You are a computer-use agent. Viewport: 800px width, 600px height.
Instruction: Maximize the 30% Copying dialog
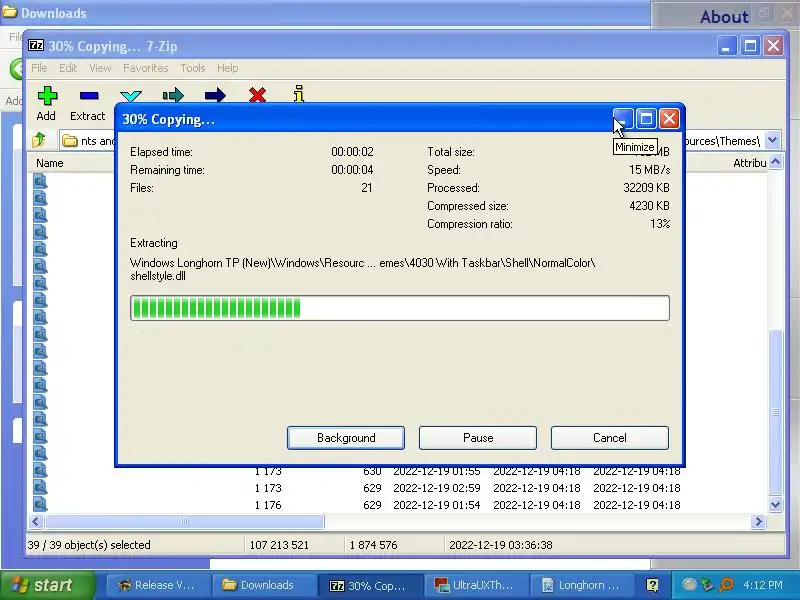pos(646,118)
